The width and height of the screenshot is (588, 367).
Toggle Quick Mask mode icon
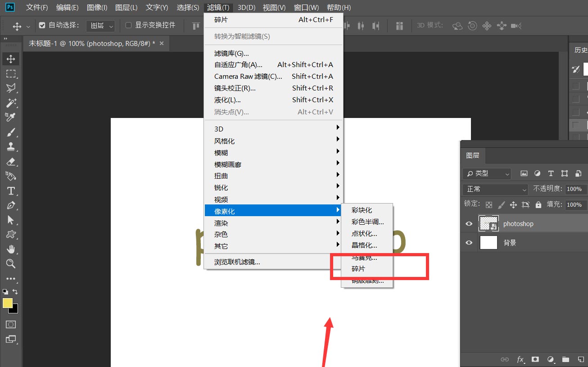point(11,324)
